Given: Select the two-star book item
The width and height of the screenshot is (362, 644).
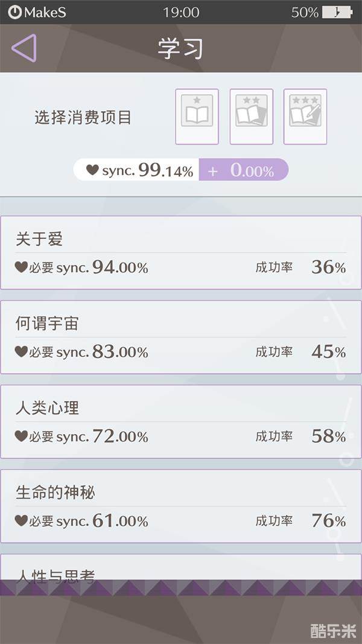Looking at the screenshot, I should tap(251, 116).
